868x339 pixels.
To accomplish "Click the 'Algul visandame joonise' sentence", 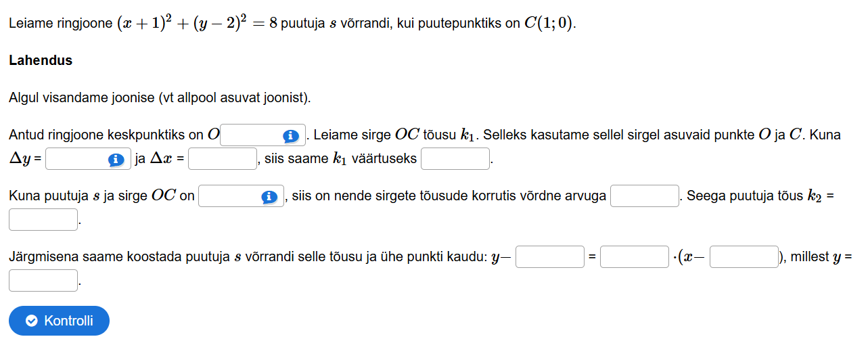I will click(160, 97).
